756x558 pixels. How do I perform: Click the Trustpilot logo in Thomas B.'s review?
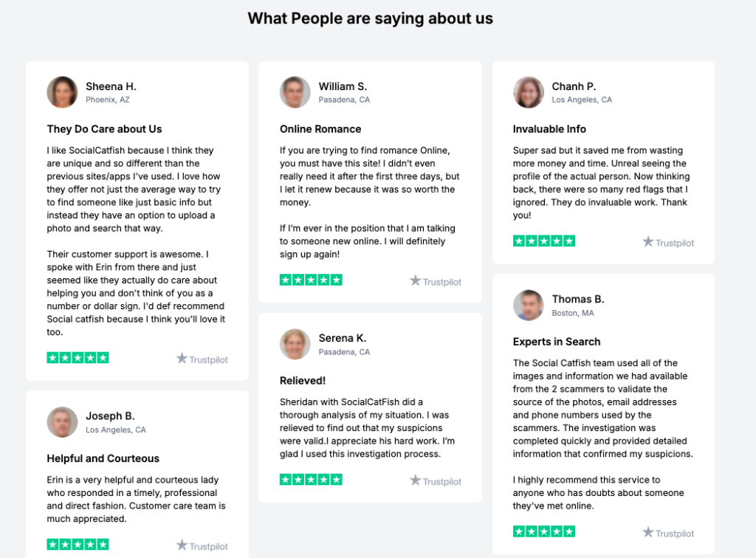coord(668,532)
